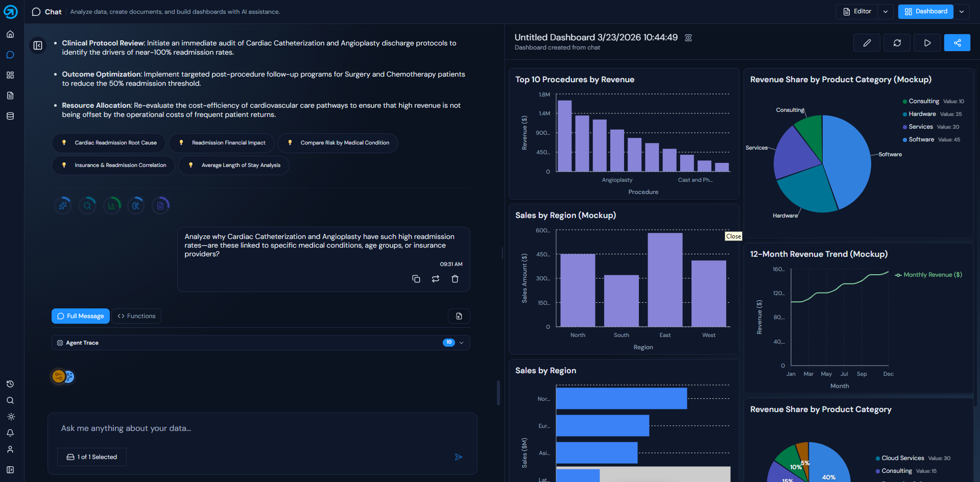Click the document agent progress icon
The image size is (980, 482).
click(x=160, y=206)
